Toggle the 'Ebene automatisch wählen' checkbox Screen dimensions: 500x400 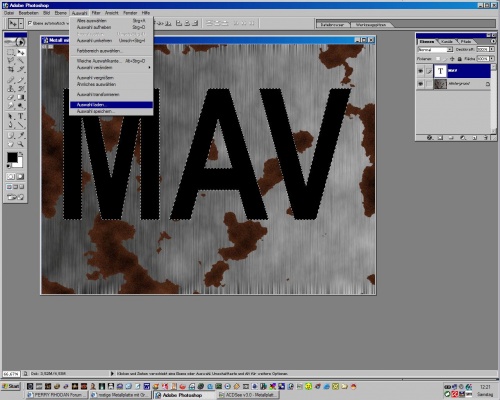[x=30, y=23]
